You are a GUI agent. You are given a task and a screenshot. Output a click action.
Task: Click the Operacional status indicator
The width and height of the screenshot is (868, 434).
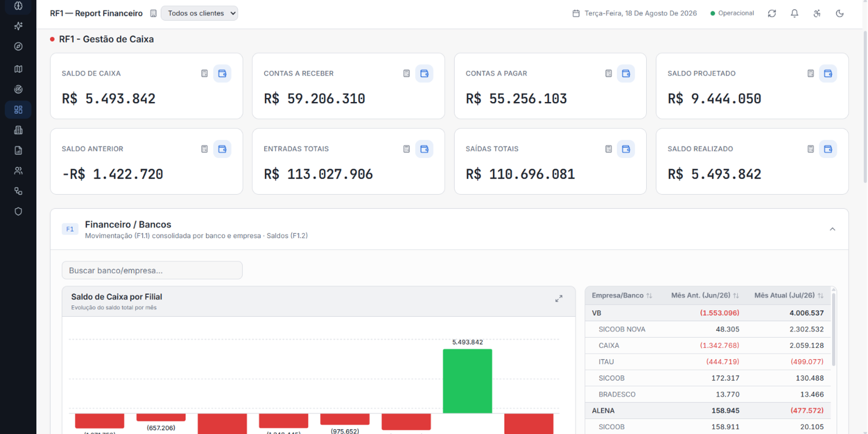(x=732, y=14)
